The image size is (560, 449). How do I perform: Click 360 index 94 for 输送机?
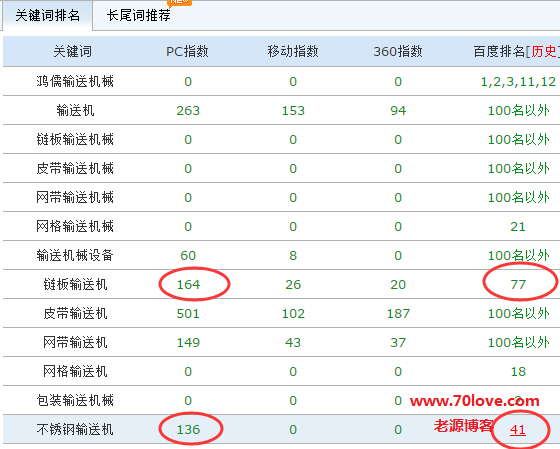398,110
